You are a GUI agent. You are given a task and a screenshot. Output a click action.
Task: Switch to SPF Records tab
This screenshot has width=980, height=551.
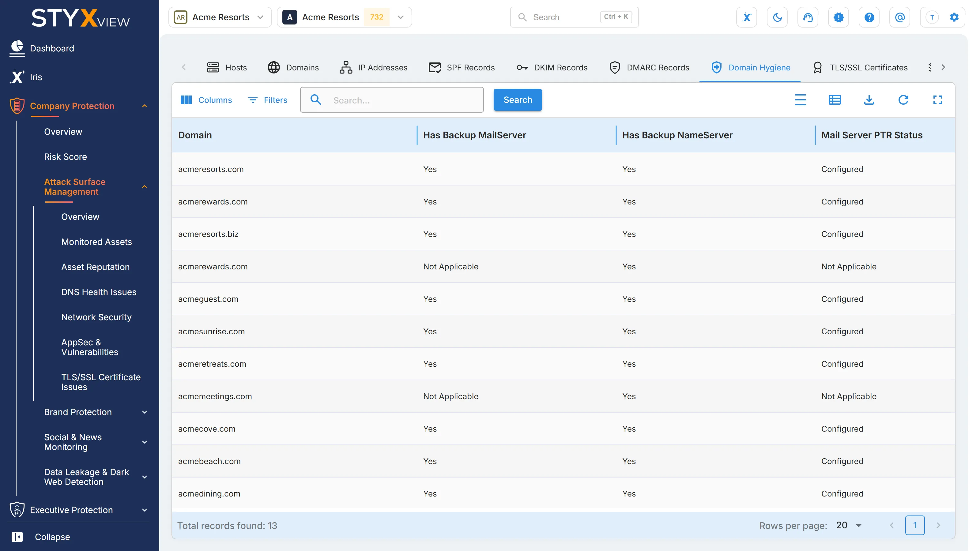[462, 68]
